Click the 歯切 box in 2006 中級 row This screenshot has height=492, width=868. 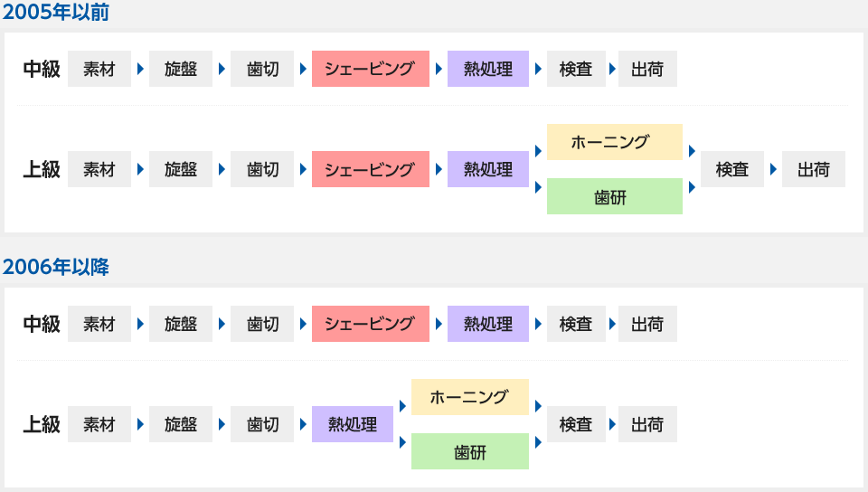point(262,324)
